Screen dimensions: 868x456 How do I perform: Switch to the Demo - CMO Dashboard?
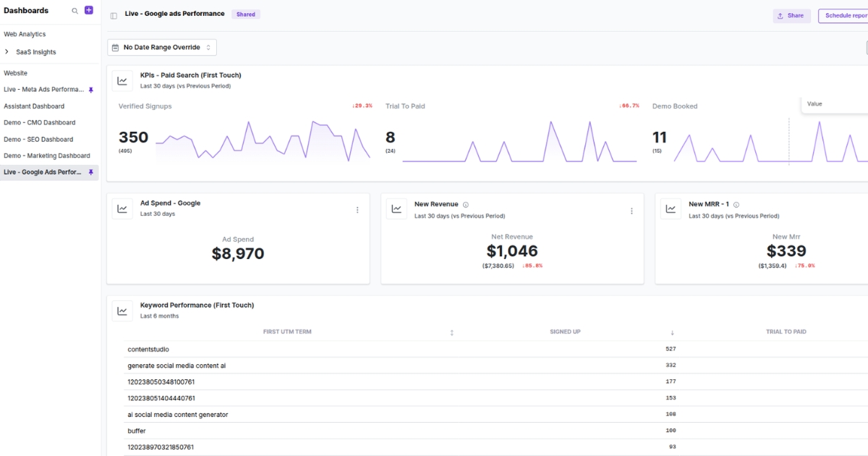point(45,122)
